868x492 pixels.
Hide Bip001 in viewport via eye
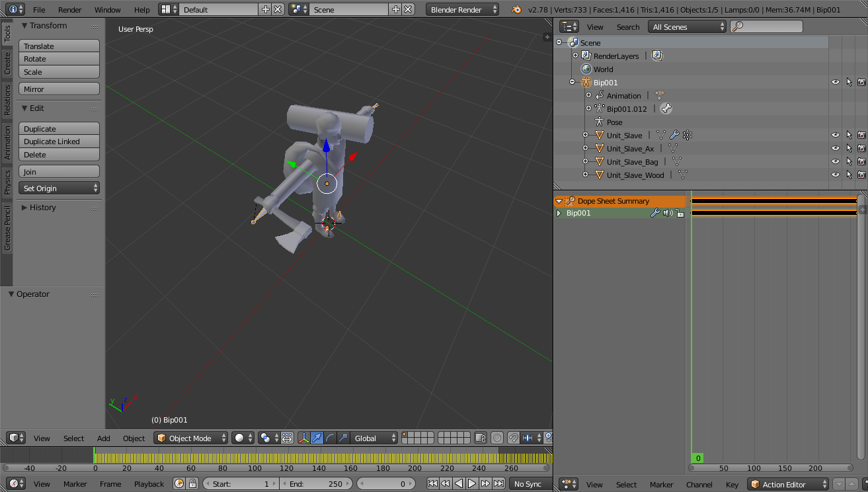(836, 82)
